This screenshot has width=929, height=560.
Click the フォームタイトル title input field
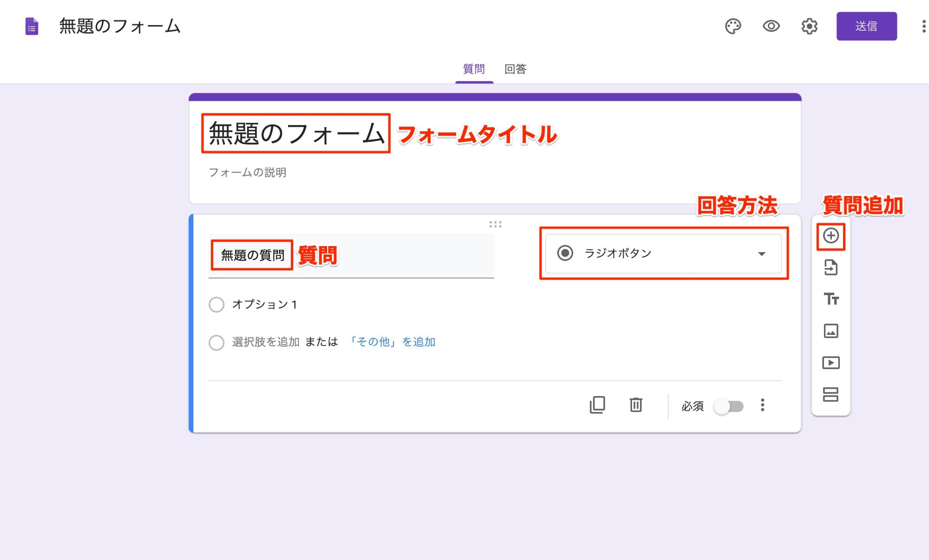point(295,134)
